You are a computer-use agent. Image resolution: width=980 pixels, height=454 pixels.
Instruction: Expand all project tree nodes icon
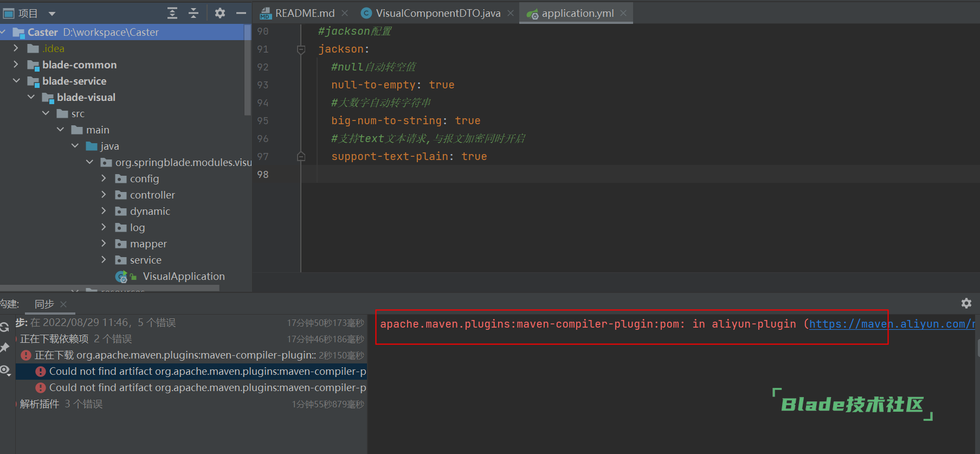172,13
